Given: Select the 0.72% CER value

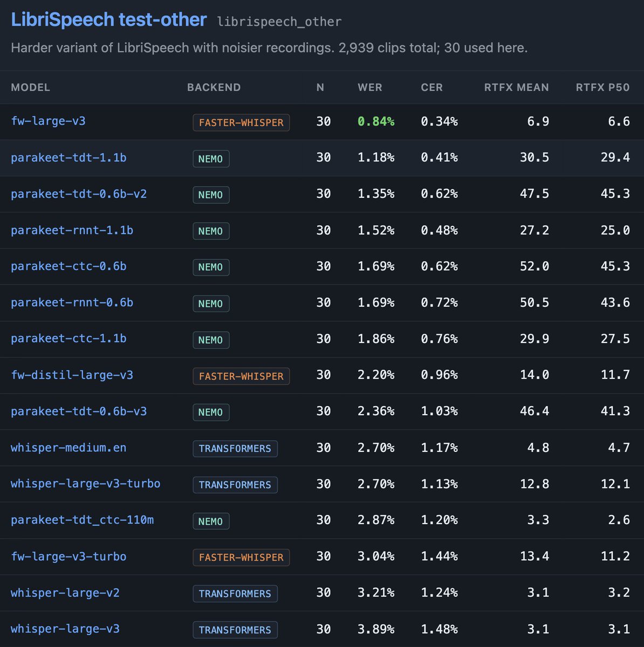Looking at the screenshot, I should pyautogui.click(x=439, y=302).
